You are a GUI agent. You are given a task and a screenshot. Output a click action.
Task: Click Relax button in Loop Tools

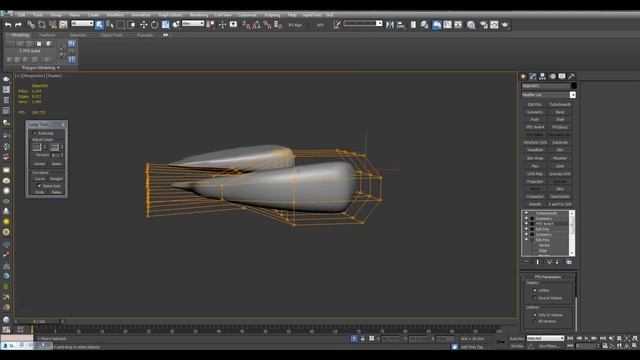click(x=56, y=192)
